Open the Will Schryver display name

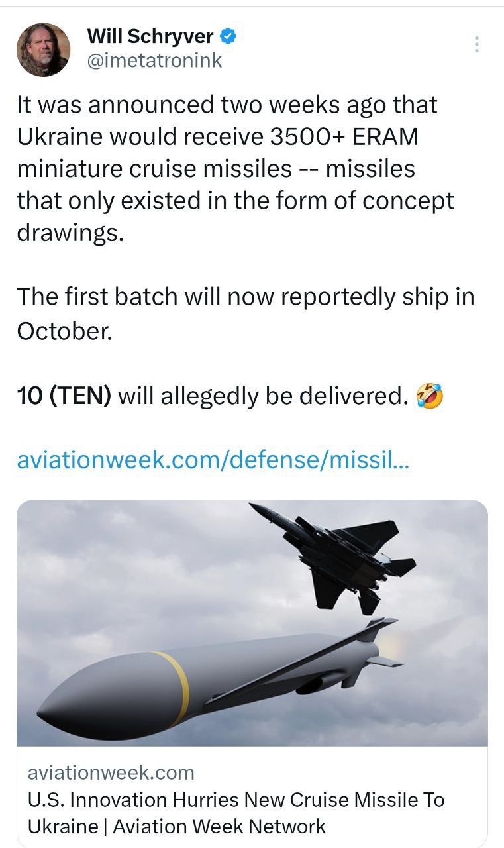point(150,36)
